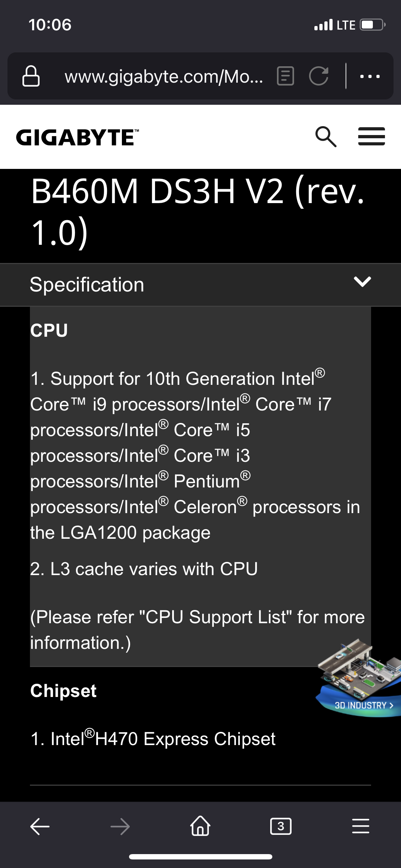This screenshot has height=868, width=401.
Task: Expand the Specification dropdown chevron
Action: 363,282
